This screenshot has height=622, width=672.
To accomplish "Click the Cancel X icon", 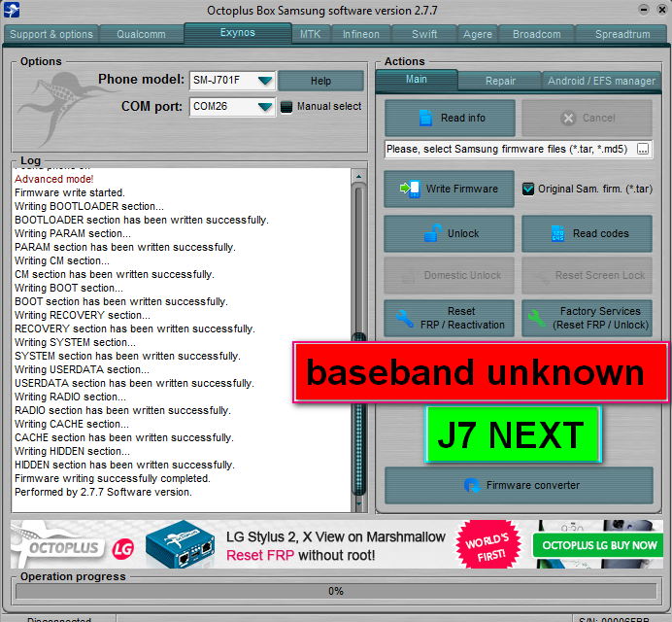I will (568, 118).
